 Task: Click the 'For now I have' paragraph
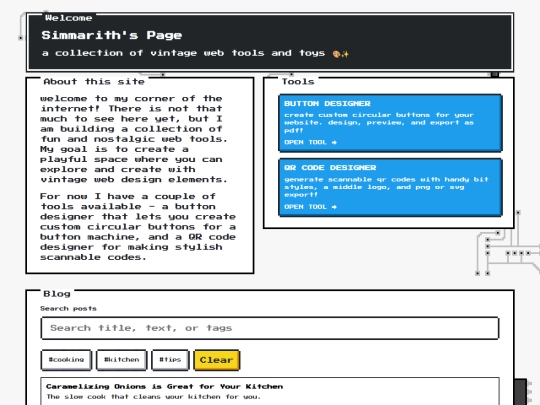click(138, 227)
